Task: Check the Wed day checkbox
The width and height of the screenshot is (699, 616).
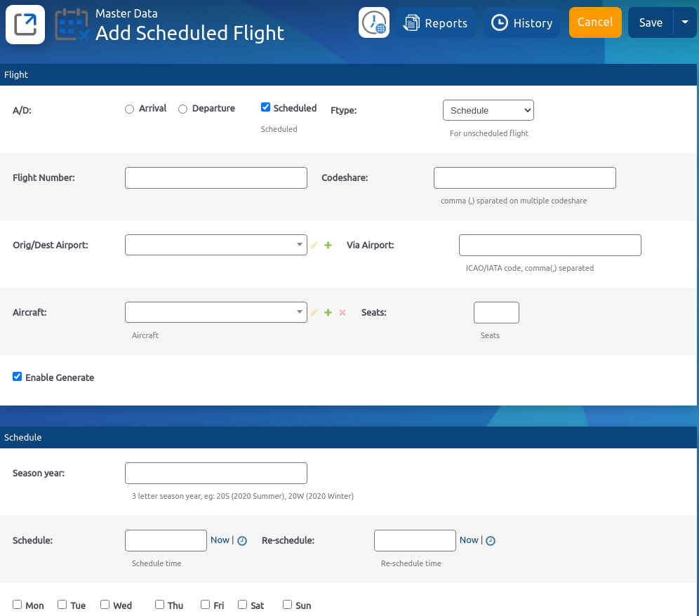Action: (105, 604)
